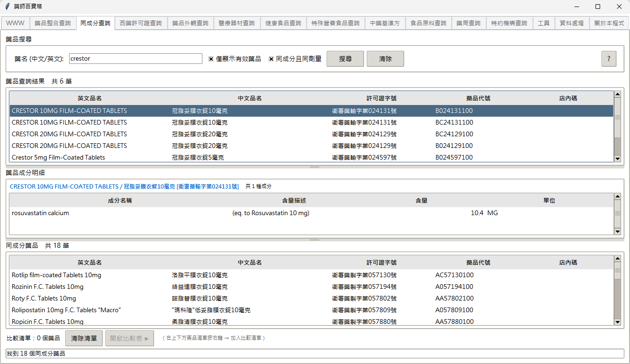Select the Rozinin F.C. Tablets 10mg row
The width and height of the screenshot is (630, 364).
point(311,287)
